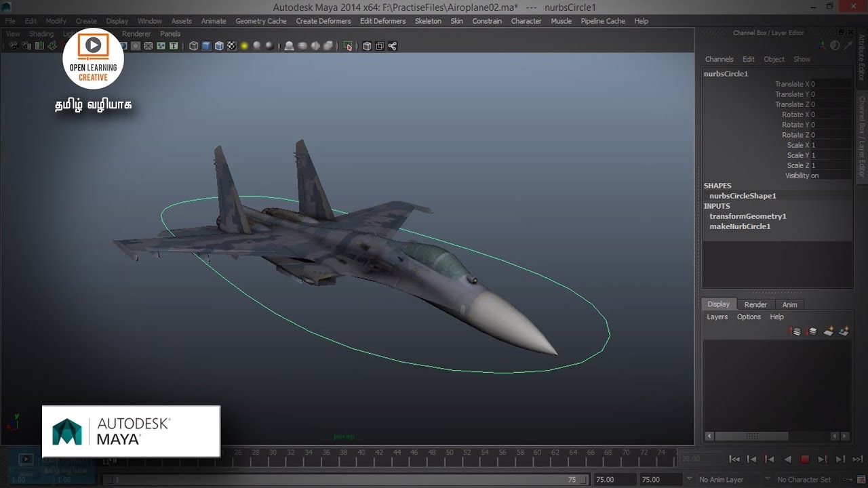Step back one frame
Screen dimensions: 868x488
751,459
